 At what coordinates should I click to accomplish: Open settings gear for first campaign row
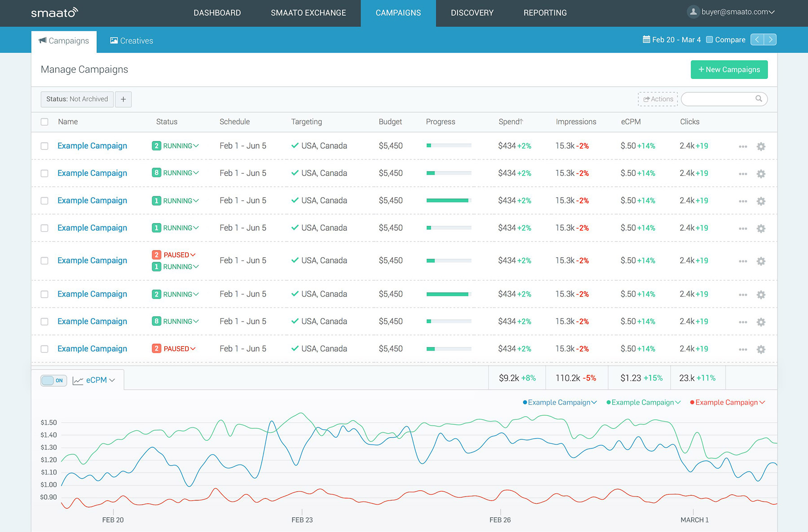[x=761, y=146]
